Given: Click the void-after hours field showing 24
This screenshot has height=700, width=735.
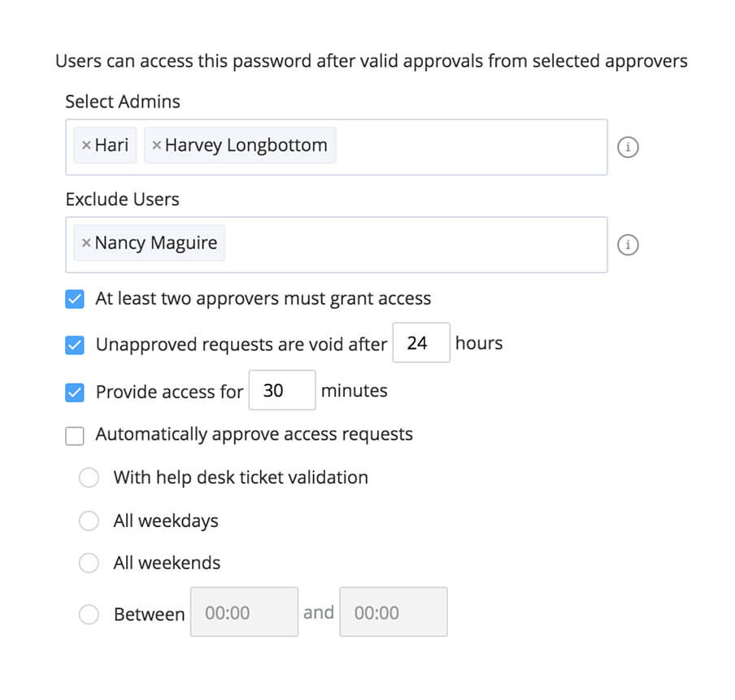Looking at the screenshot, I should point(421,343).
